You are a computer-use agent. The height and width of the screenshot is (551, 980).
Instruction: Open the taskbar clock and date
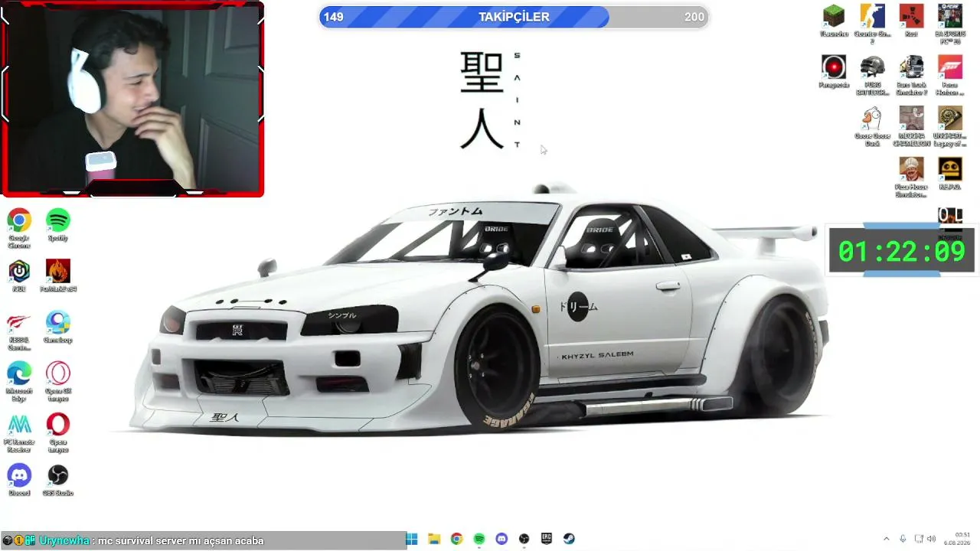[x=957, y=539]
